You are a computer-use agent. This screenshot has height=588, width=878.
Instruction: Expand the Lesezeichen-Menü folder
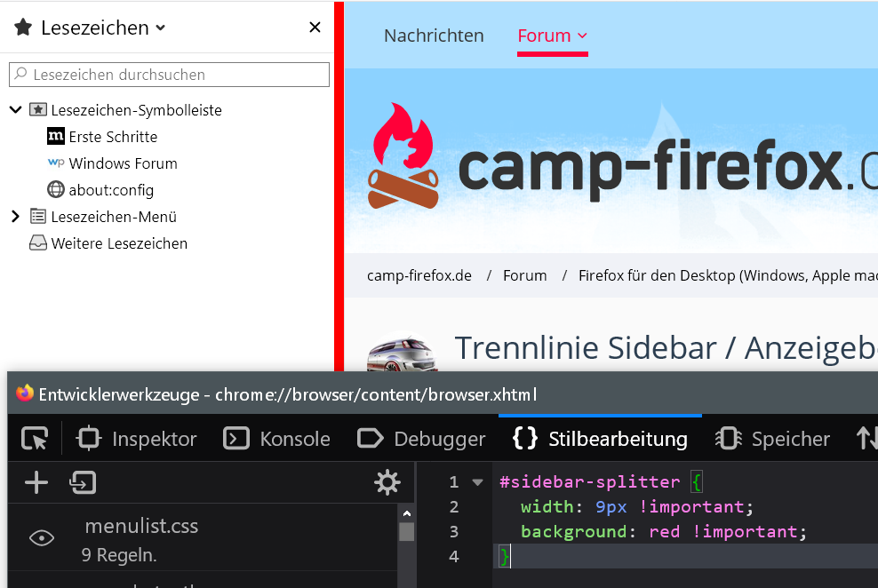[x=15, y=217]
